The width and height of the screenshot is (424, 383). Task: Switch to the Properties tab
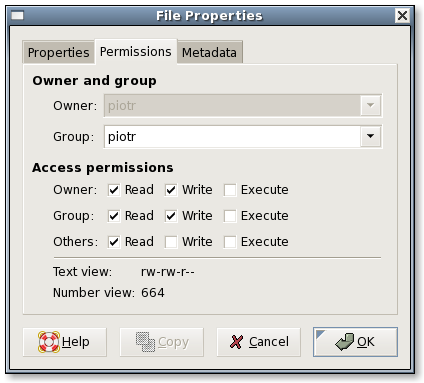click(x=58, y=52)
